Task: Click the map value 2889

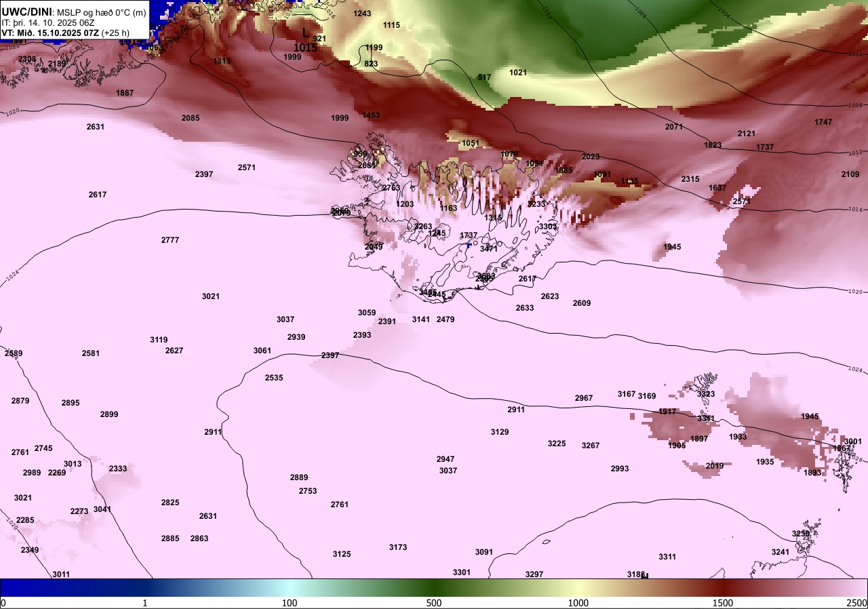Action: [299, 477]
